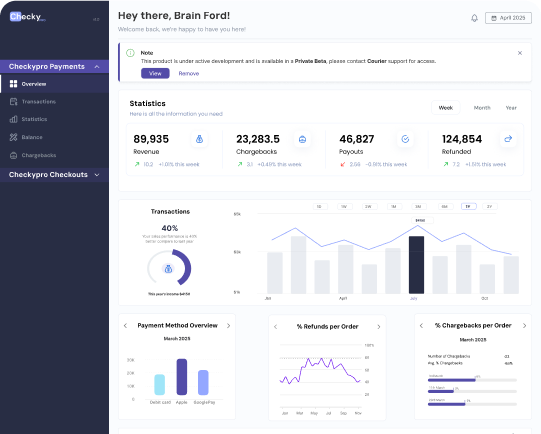541x434 pixels.
Task: Select the Statistics bar-chart icon in sidebar
Action: [13, 119]
